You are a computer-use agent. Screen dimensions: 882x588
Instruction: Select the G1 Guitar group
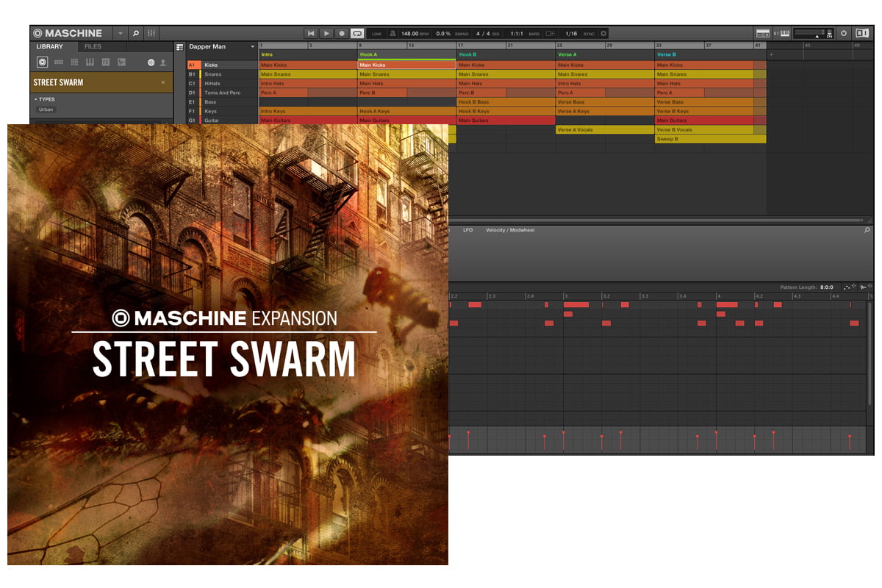(223, 121)
